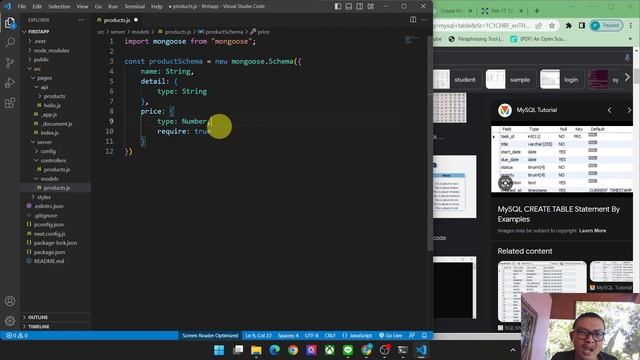Open the Help menu
The height and width of the screenshot is (360, 640).
(157, 6)
